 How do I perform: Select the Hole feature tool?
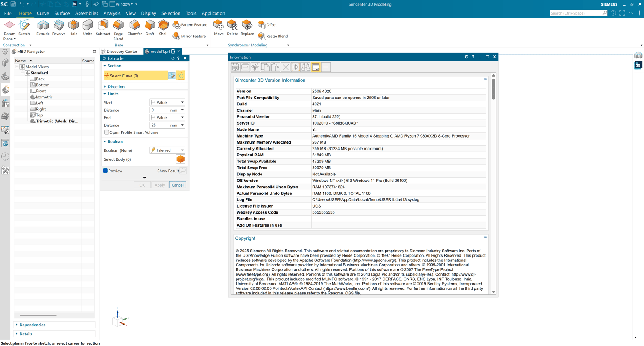(x=73, y=28)
